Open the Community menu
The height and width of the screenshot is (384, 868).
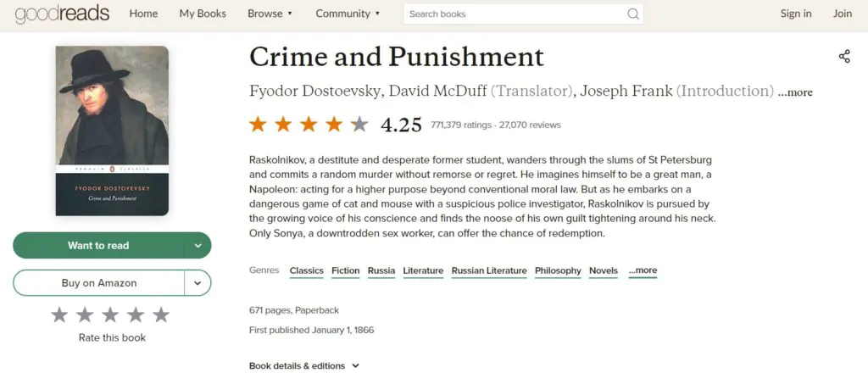pyautogui.click(x=348, y=14)
